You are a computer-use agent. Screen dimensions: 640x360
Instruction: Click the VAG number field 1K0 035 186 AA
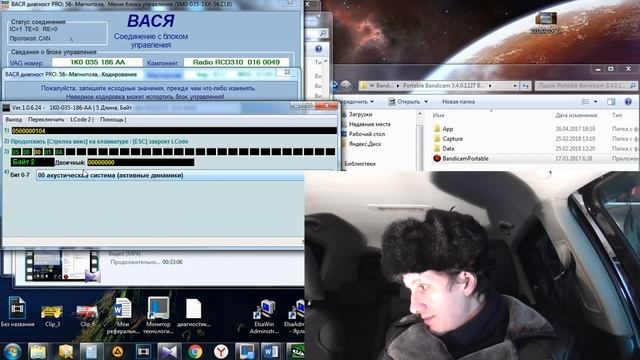coord(97,62)
